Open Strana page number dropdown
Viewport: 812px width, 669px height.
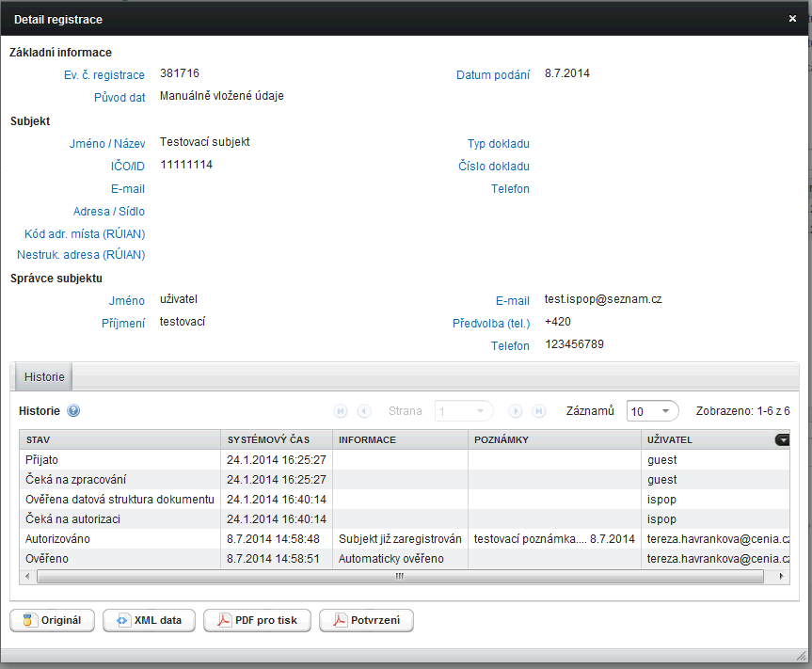[464, 411]
